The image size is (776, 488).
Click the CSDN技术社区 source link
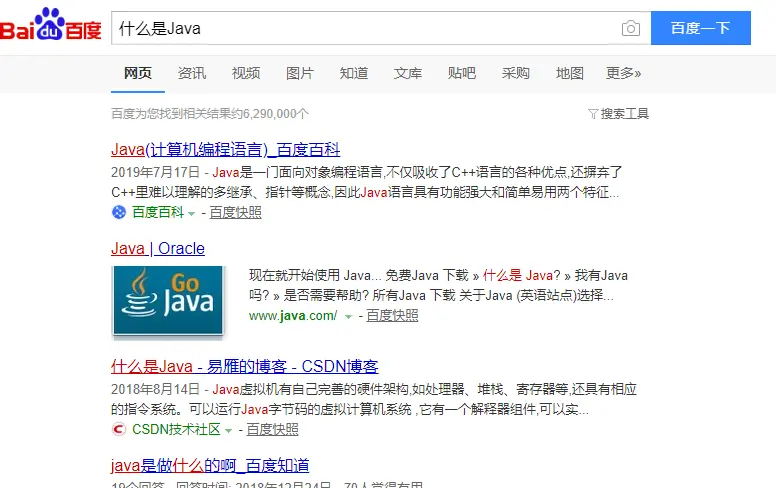176,429
